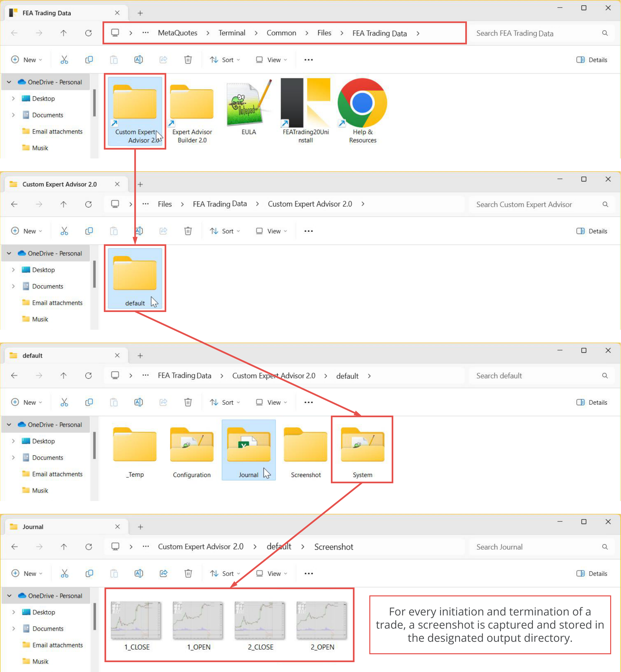The width and height of the screenshot is (621, 672).
Task: Click Copy icon in FEA Trading Data window
Action: click(89, 60)
